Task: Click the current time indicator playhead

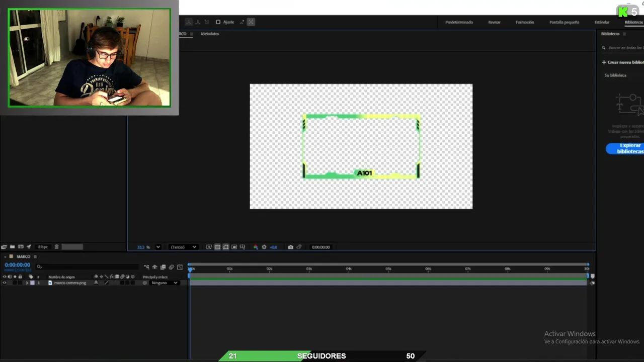Action: [190, 269]
